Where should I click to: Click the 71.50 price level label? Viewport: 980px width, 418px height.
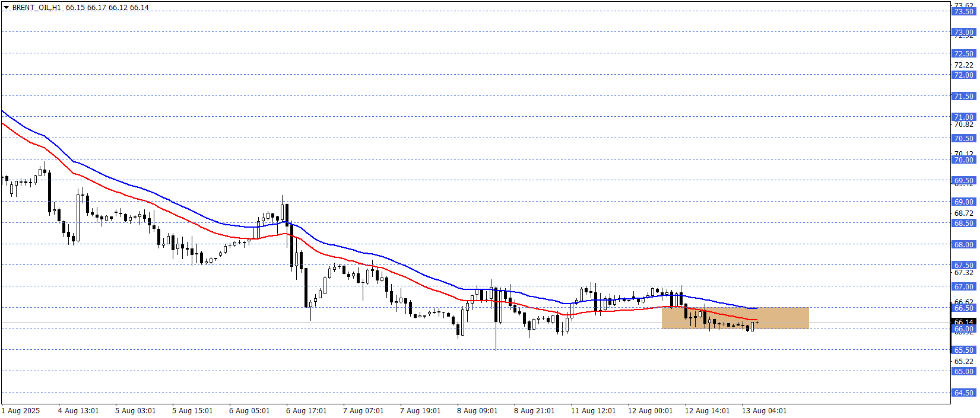click(963, 96)
